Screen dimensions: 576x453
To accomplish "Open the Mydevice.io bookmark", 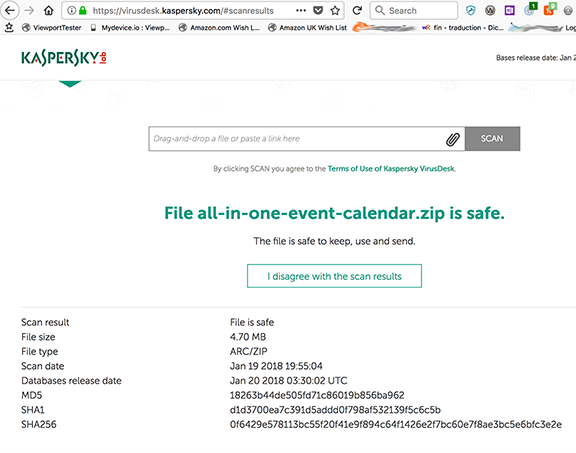I will [130, 28].
